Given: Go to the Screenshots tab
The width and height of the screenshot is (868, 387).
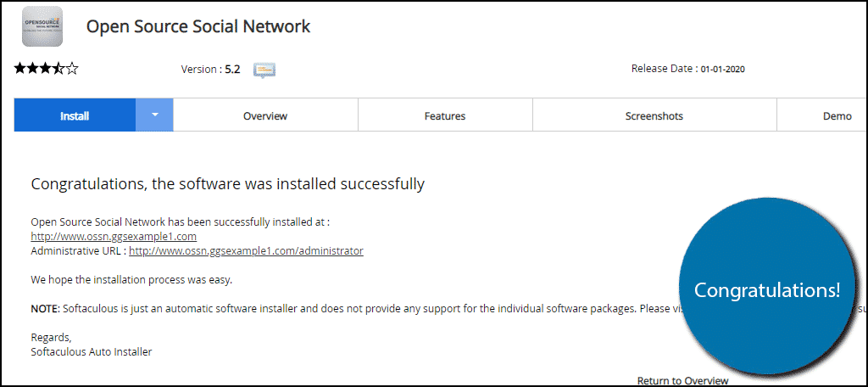Looking at the screenshot, I should tap(654, 115).
